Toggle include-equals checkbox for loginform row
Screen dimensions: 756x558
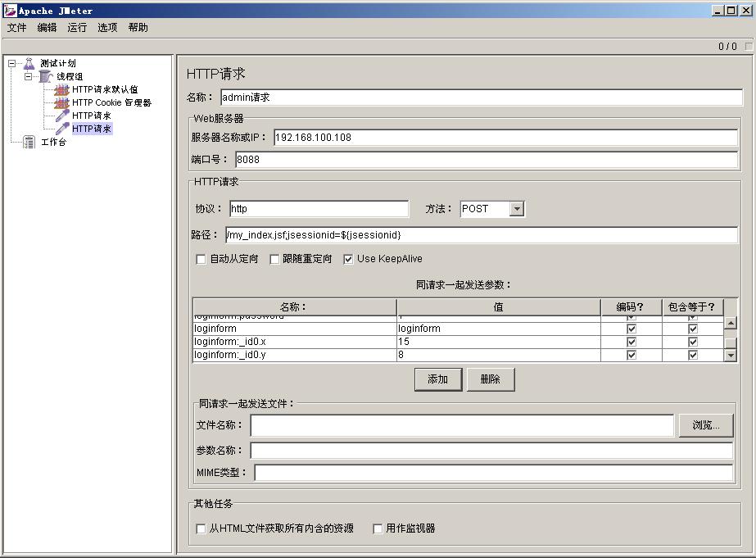693,329
